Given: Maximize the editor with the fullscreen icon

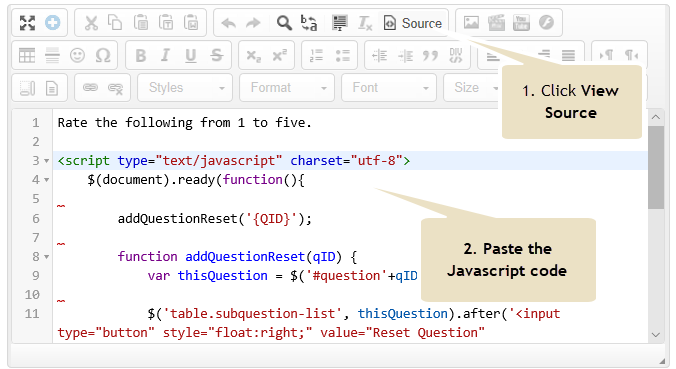Looking at the screenshot, I should [27, 23].
